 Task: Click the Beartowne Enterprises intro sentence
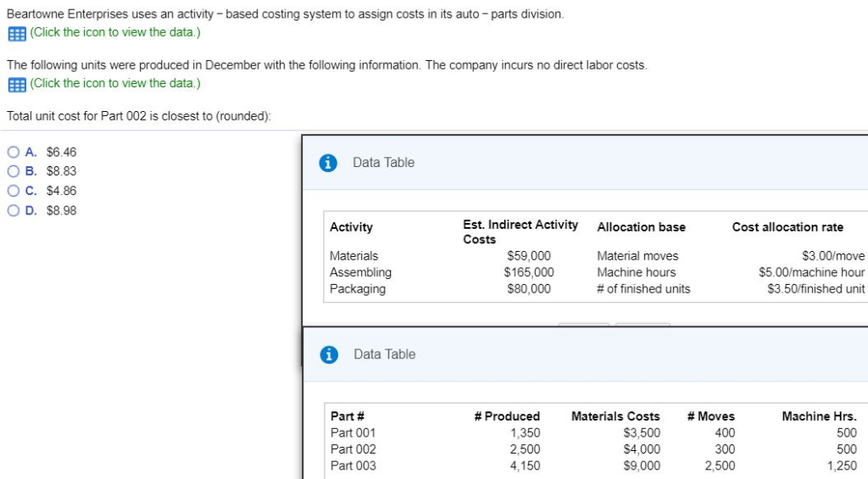285,14
